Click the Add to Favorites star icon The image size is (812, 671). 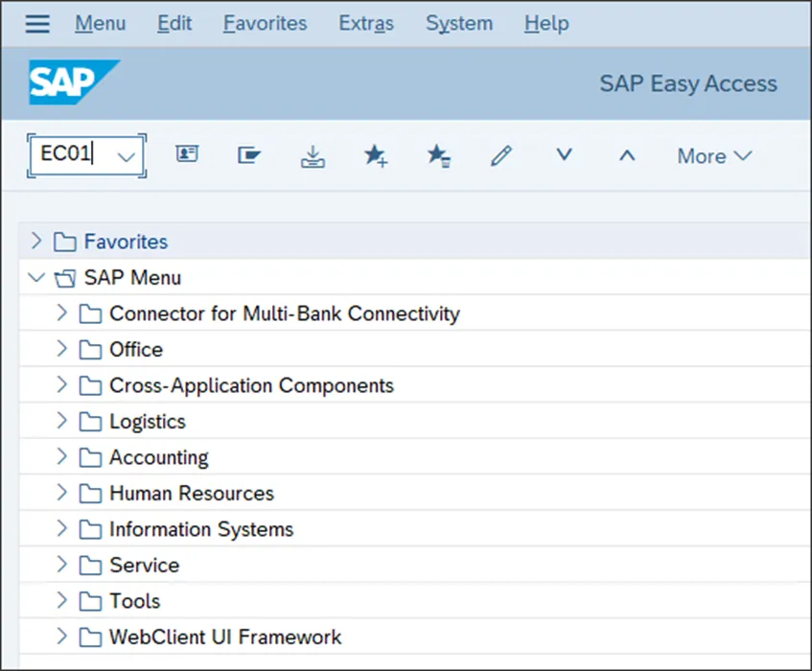pos(376,155)
